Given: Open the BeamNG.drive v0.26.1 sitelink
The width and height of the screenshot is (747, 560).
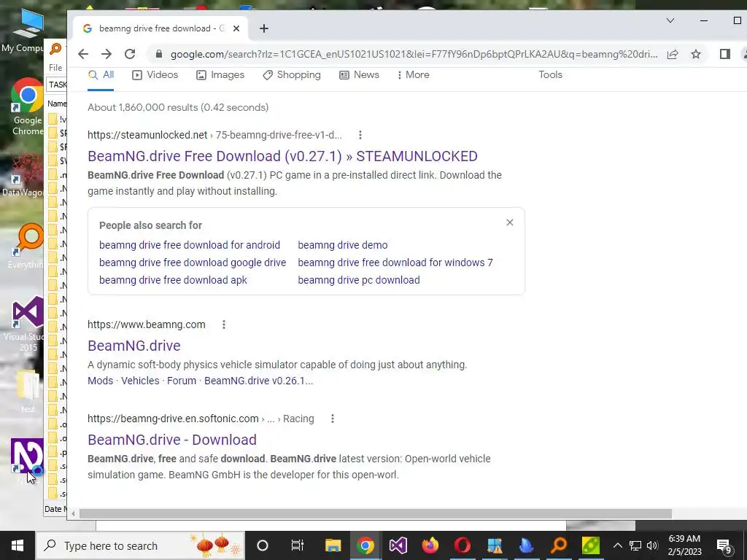Looking at the screenshot, I should click(259, 381).
